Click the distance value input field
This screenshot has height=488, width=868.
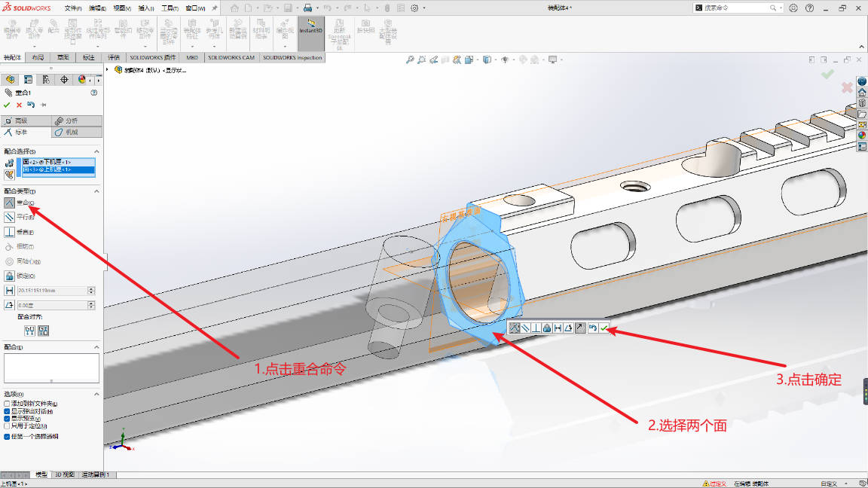point(52,291)
